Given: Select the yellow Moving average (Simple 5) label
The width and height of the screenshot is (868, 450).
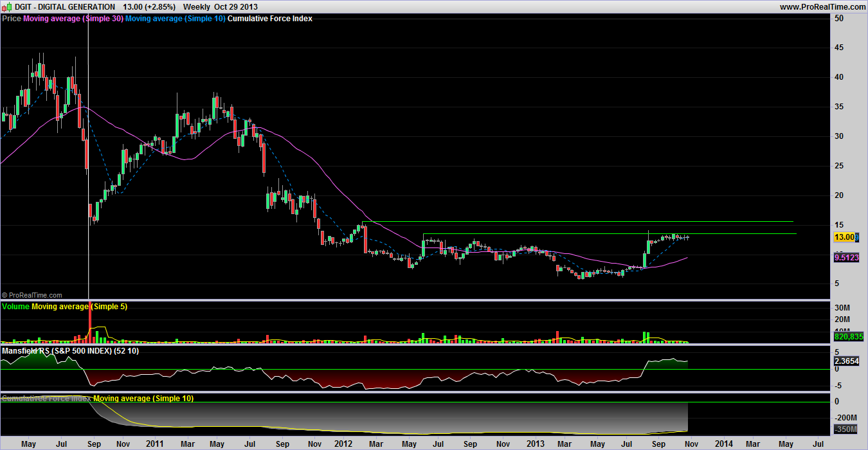Looking at the screenshot, I should pos(79,307).
